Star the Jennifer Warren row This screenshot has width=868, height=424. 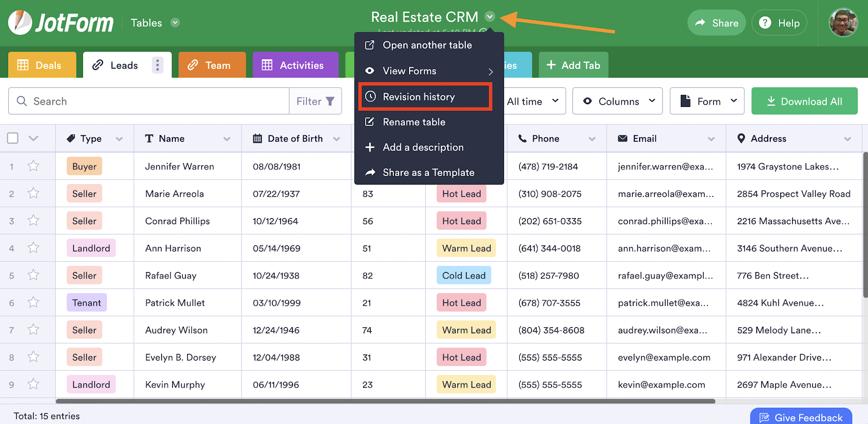click(x=34, y=166)
